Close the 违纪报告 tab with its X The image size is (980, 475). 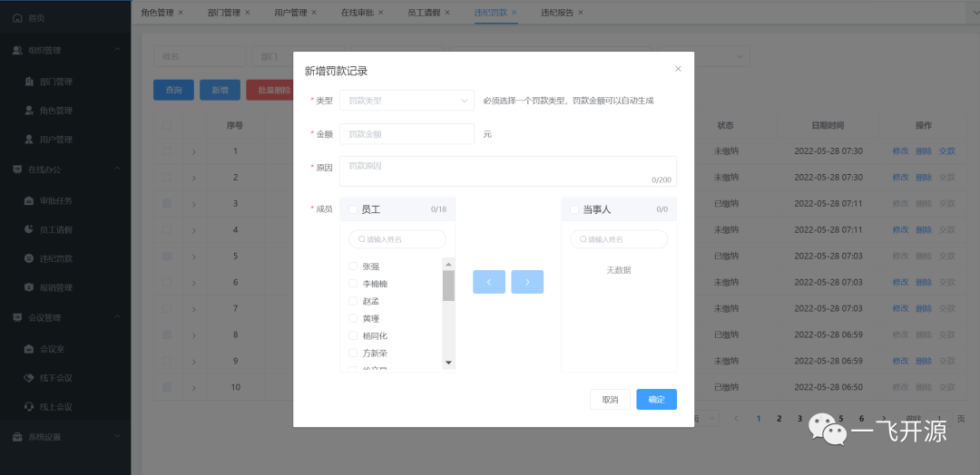click(581, 12)
